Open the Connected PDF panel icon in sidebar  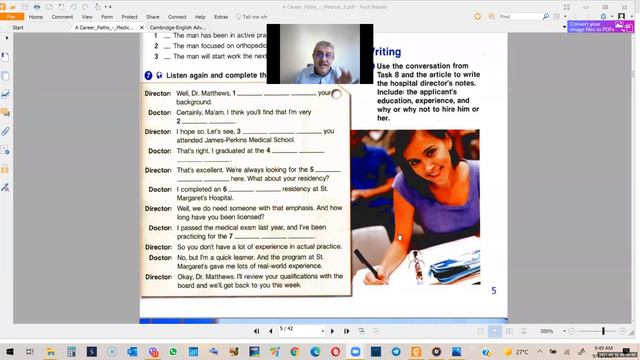(x=5, y=150)
